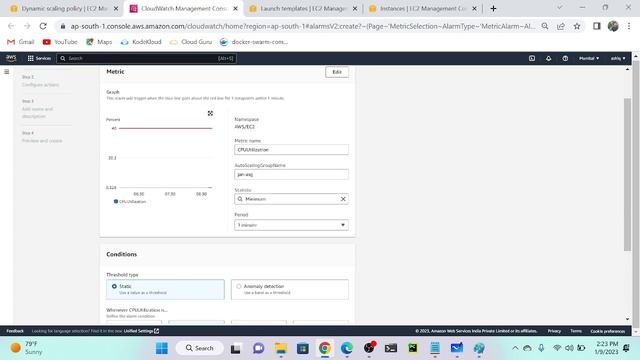Screen dimensions: 640x360
Task: Open YouTube bookmark
Action: coord(60,42)
